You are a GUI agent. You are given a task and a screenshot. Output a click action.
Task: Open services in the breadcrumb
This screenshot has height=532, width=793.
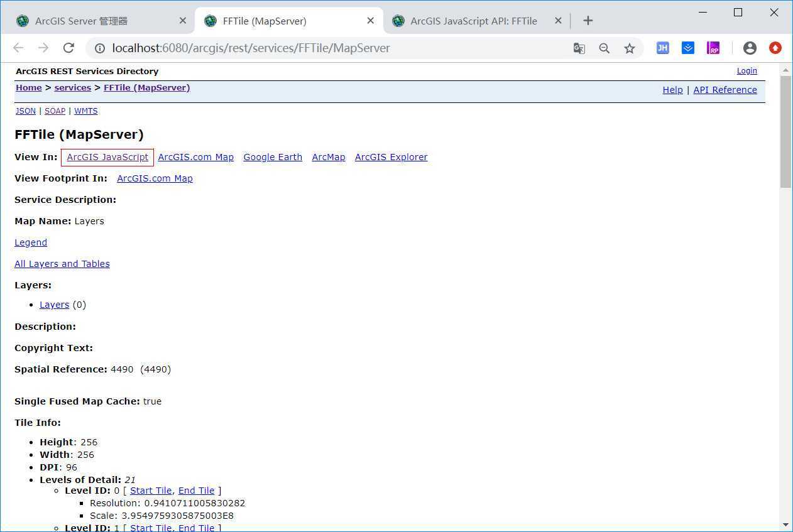pyautogui.click(x=73, y=88)
